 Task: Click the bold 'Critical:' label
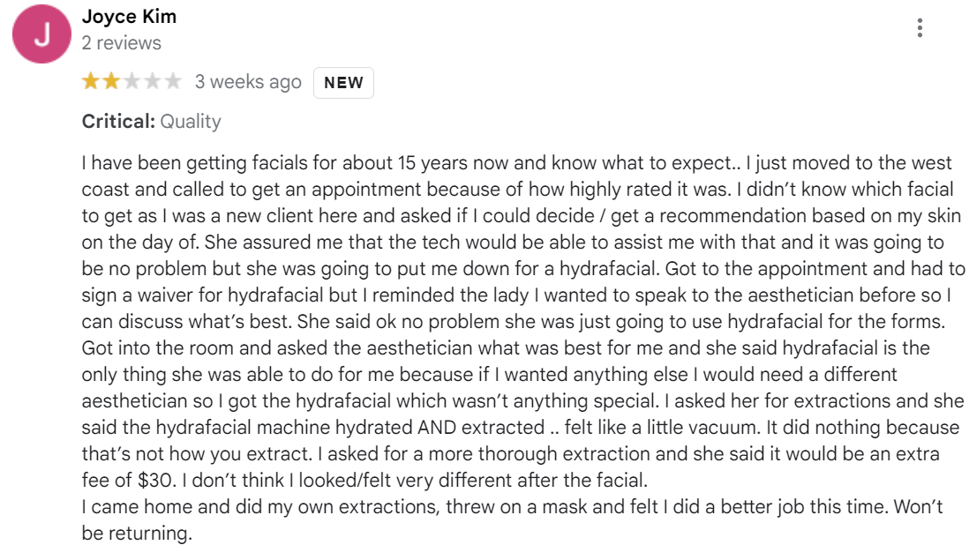pyautogui.click(x=118, y=121)
